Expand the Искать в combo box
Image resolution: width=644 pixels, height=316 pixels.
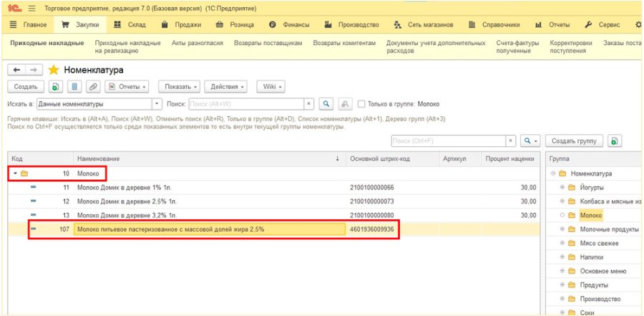(157, 104)
